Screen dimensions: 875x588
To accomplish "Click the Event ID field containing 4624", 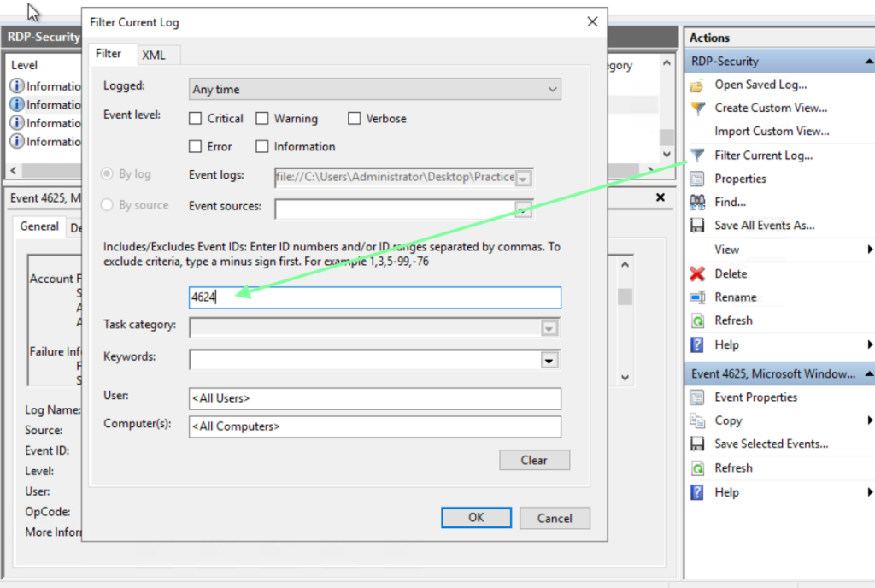I will pyautogui.click(x=374, y=297).
